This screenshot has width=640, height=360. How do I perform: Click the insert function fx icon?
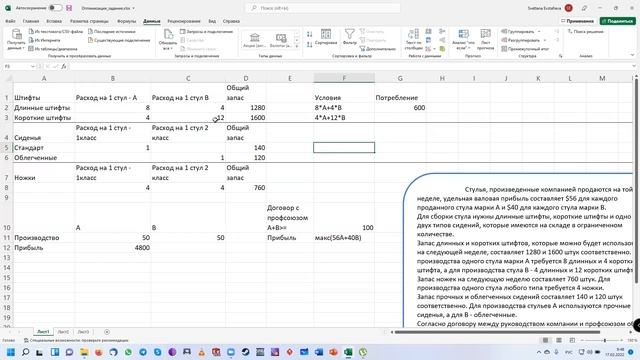pyautogui.click(x=64, y=66)
